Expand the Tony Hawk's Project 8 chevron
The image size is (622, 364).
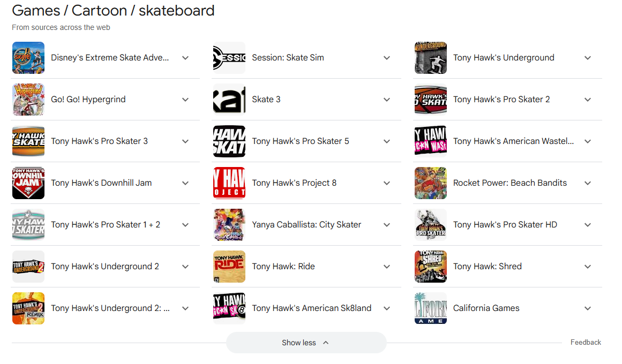tap(387, 183)
